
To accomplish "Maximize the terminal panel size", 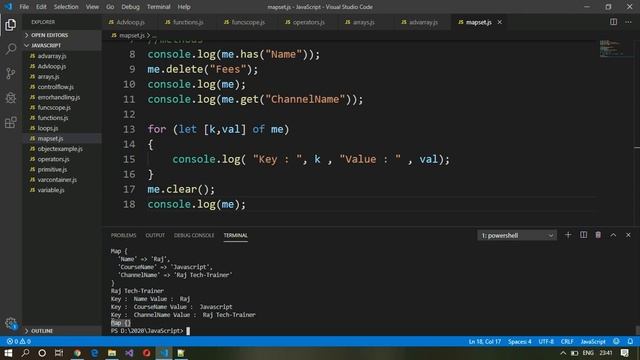I will (x=613, y=235).
